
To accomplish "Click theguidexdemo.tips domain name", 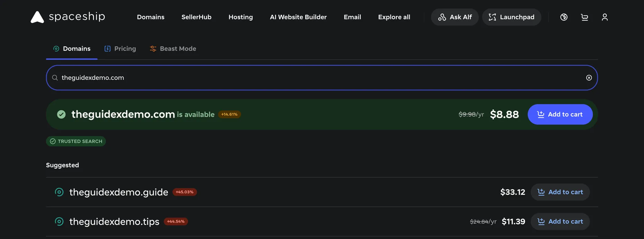I will pyautogui.click(x=114, y=221).
